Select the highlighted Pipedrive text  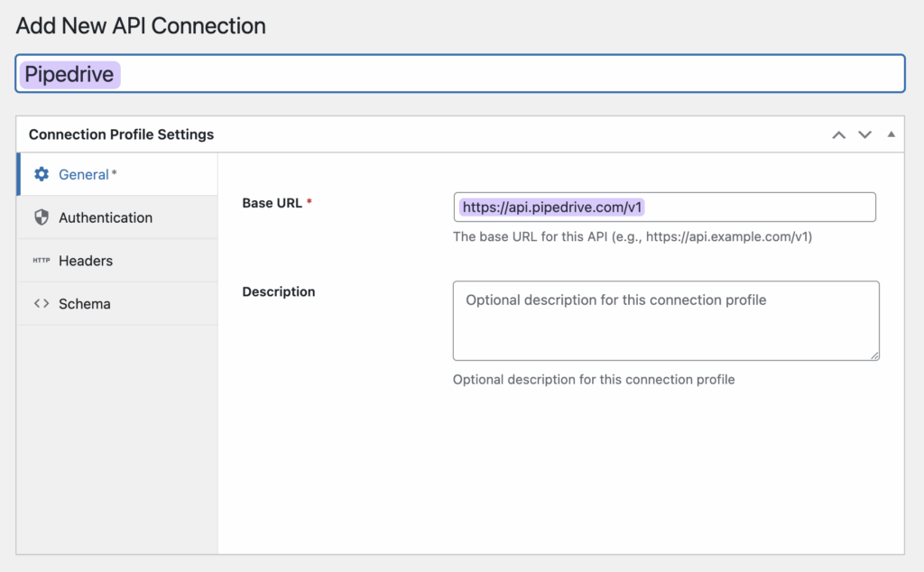[69, 74]
